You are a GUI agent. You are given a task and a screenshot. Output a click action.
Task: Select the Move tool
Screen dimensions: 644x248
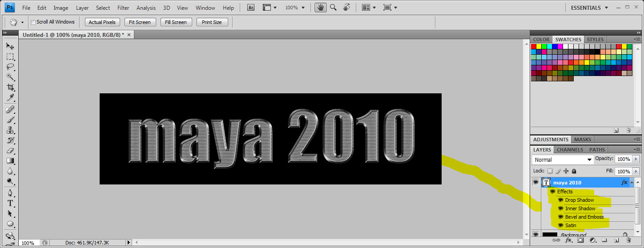tap(10, 46)
